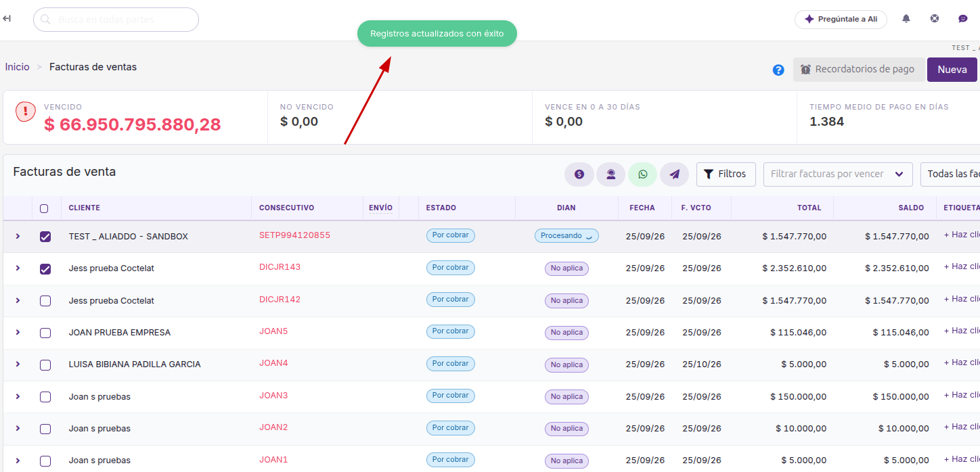Uncheck the TEST _ ALIADDO - SANDBOX row

(45, 237)
